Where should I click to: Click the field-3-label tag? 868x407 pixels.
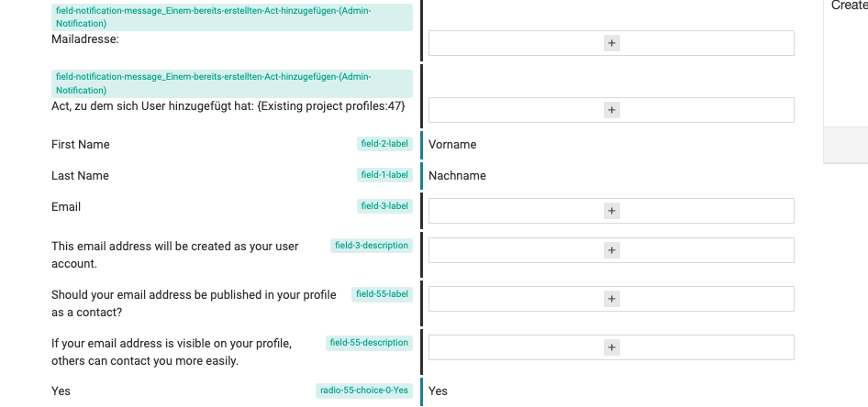(x=384, y=207)
